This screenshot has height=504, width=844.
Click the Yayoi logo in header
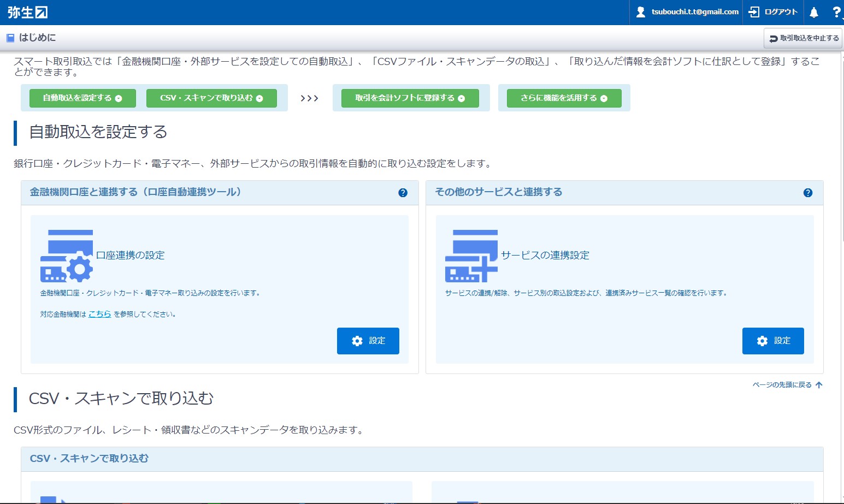(27, 12)
